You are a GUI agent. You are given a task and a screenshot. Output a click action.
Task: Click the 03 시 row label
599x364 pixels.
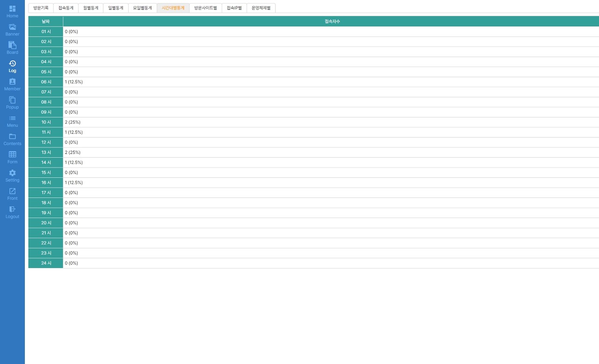click(x=45, y=51)
